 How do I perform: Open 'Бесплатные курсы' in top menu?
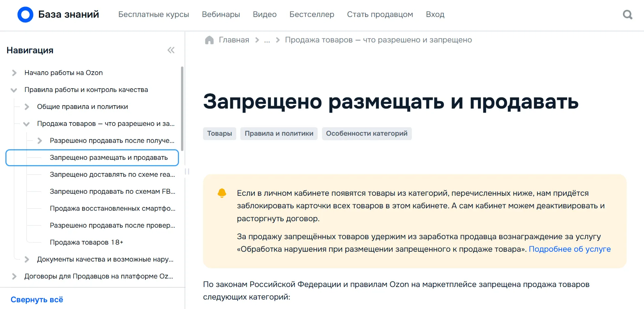click(x=154, y=15)
